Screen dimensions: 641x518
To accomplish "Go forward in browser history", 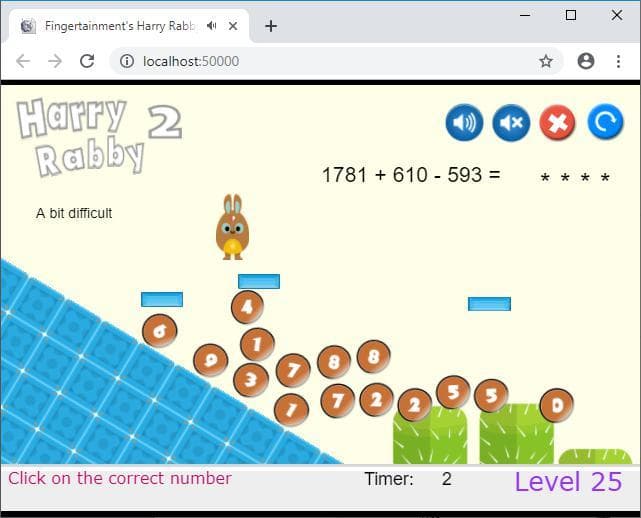I will (x=55, y=61).
